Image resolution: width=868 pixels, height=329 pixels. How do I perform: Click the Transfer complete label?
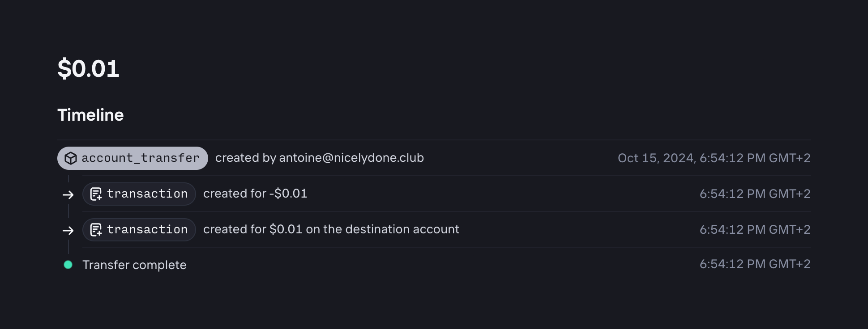[x=134, y=265]
